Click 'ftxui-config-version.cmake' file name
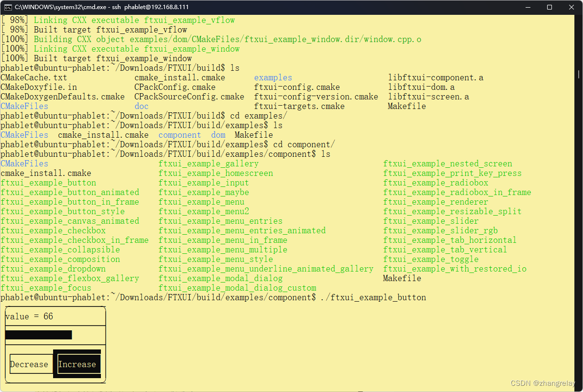 [316, 97]
